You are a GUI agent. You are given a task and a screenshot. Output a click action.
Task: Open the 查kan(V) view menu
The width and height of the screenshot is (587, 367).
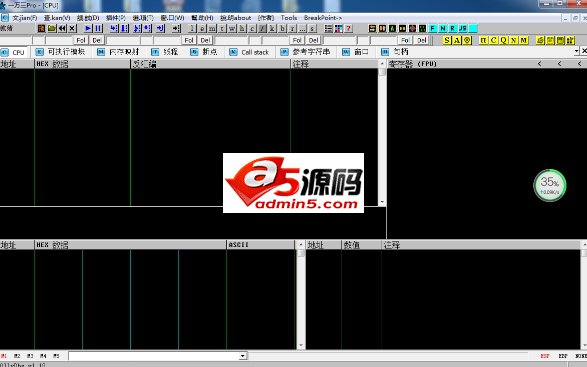point(57,18)
